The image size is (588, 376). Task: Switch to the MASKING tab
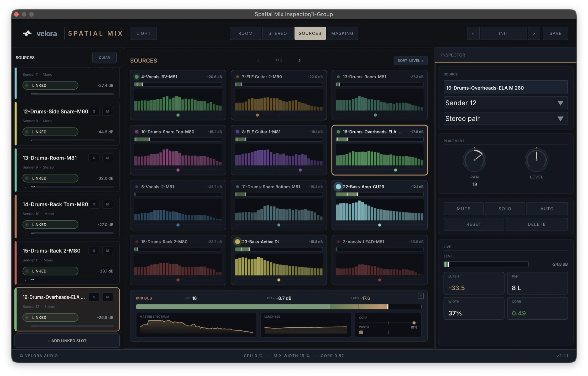pyautogui.click(x=342, y=33)
